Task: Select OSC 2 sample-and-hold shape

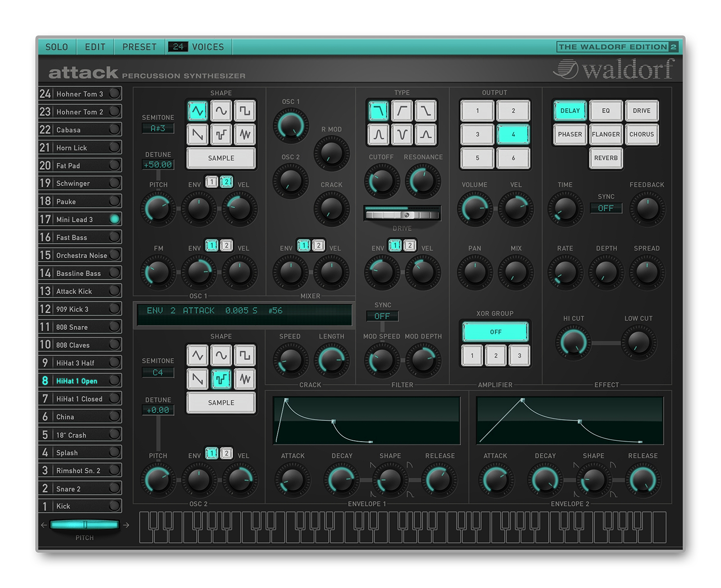Action: [x=221, y=379]
